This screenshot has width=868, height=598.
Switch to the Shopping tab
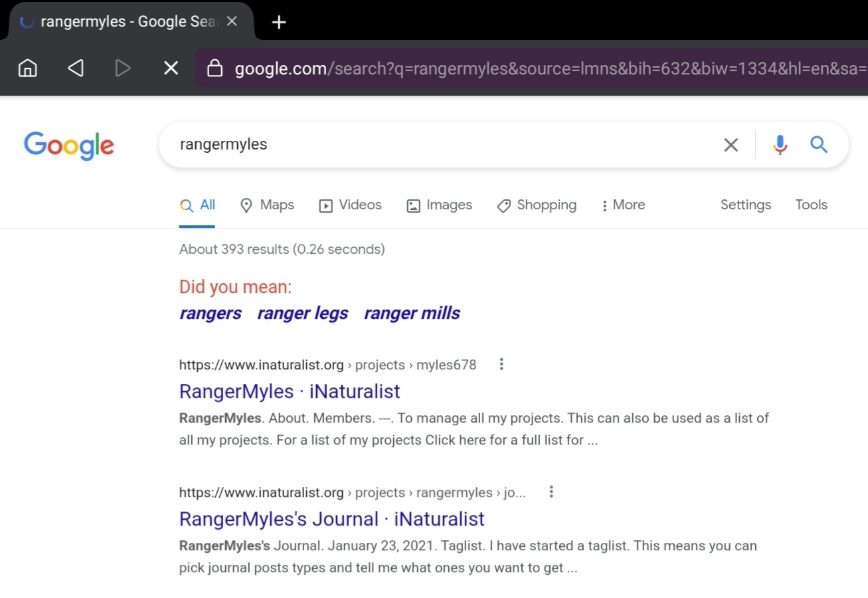tap(537, 205)
